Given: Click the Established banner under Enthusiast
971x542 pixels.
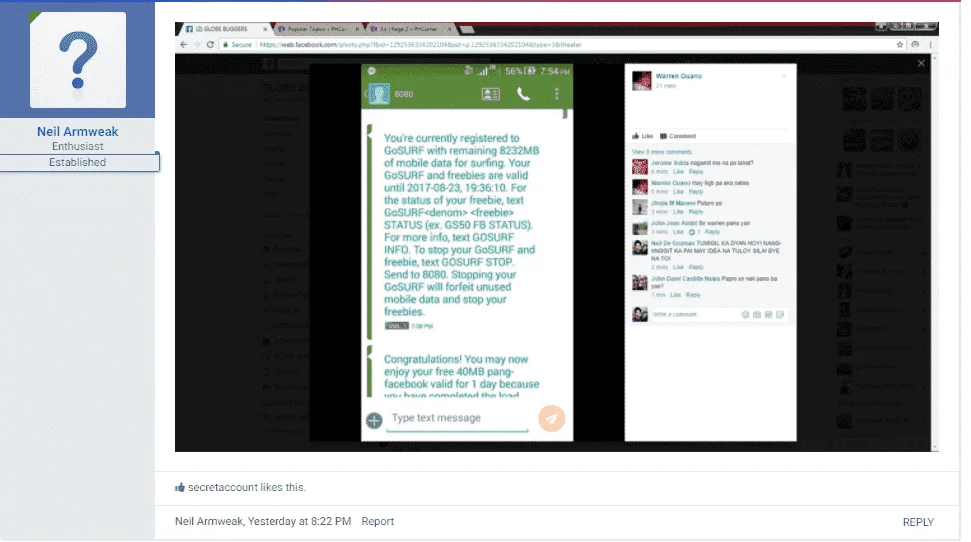Looking at the screenshot, I should 79,162.
